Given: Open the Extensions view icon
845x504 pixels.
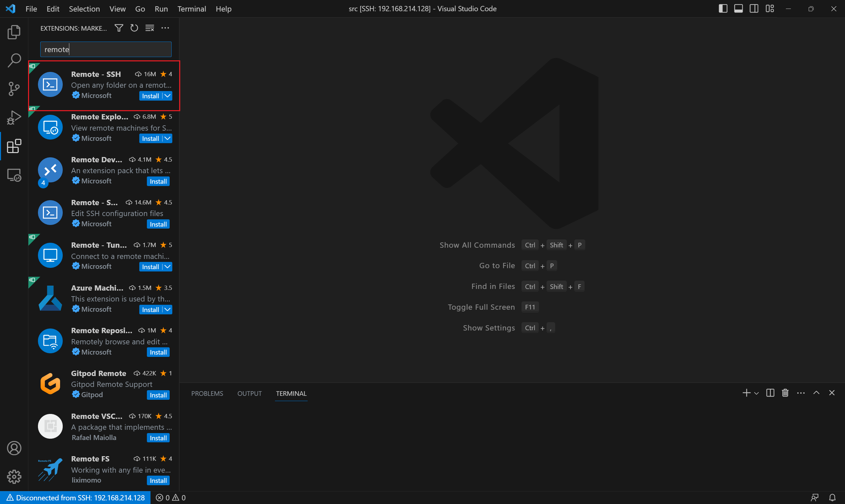Looking at the screenshot, I should [14, 146].
